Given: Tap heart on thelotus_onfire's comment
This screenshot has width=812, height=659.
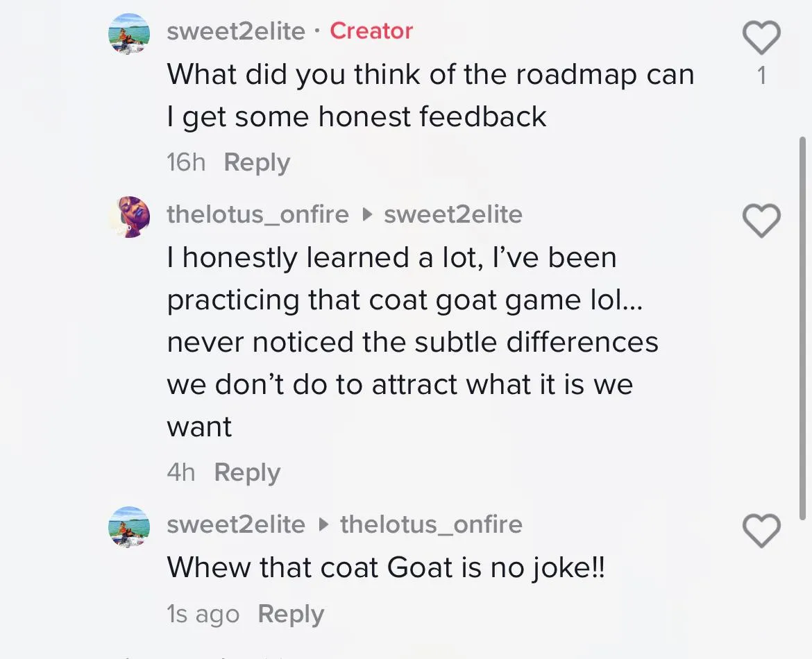Looking at the screenshot, I should pyautogui.click(x=761, y=221).
